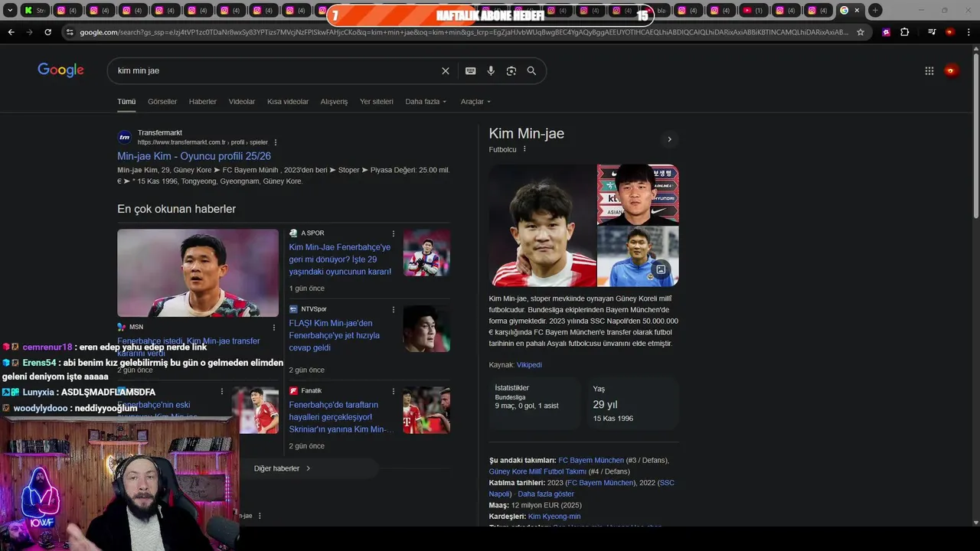Image resolution: width=980 pixels, height=551 pixels.
Task: Open the Yaş 29 yıl card
Action: 632,403
